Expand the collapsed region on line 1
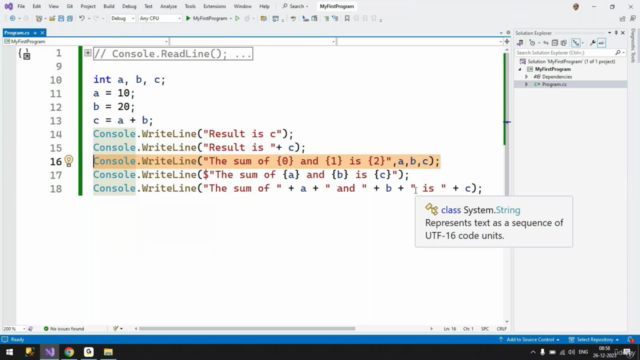 pyautogui.click(x=88, y=53)
